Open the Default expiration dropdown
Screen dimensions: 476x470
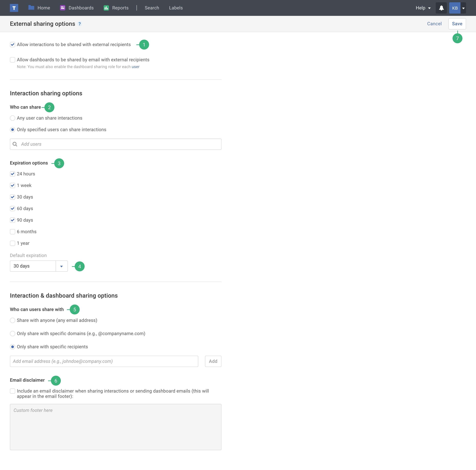click(x=62, y=266)
